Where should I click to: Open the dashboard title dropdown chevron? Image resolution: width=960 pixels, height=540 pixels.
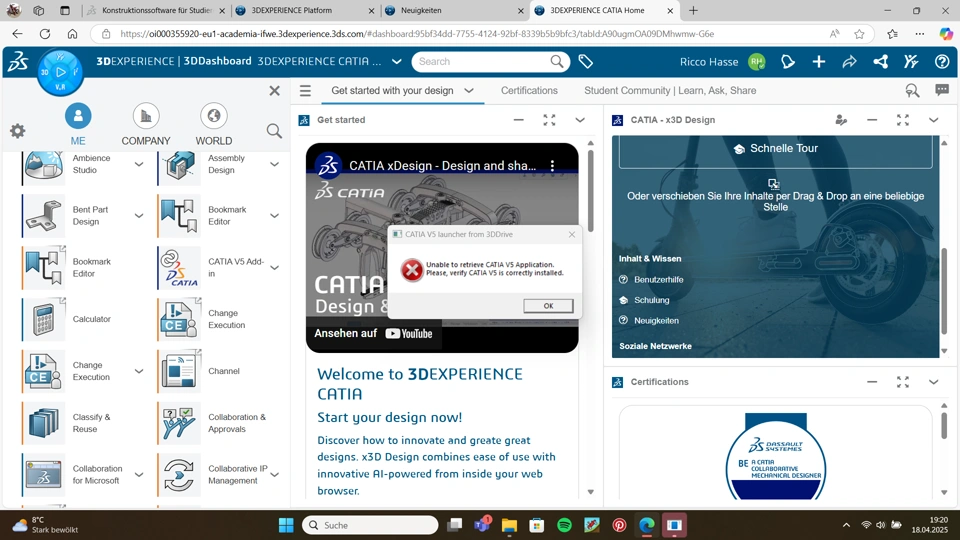[397, 61]
